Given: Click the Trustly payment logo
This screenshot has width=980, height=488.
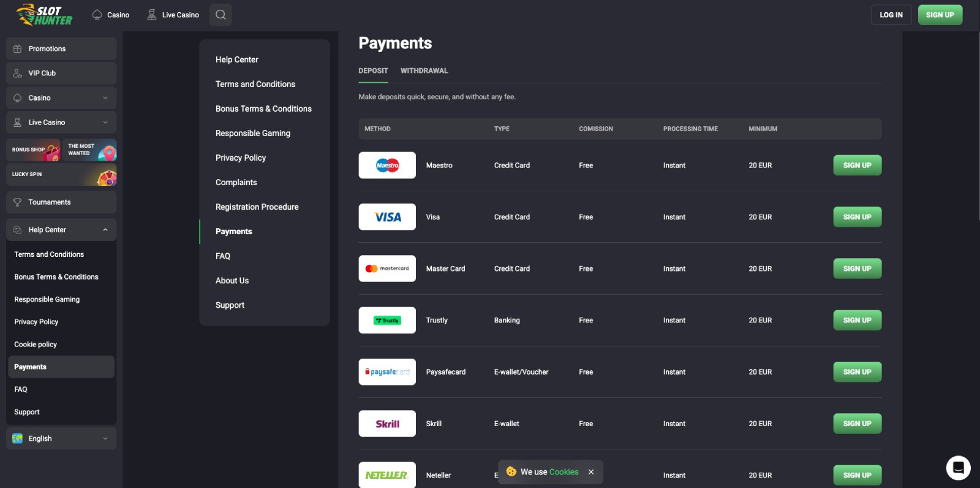Looking at the screenshot, I should point(387,320).
